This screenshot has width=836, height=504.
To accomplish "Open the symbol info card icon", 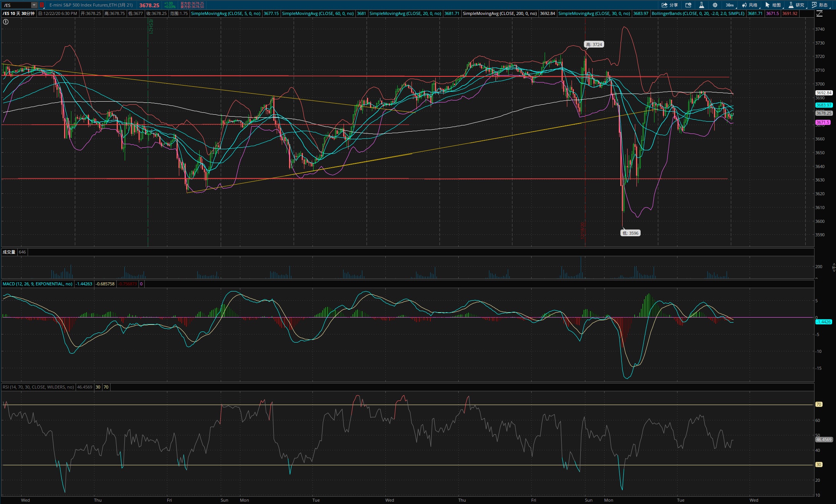I will pos(688,5).
